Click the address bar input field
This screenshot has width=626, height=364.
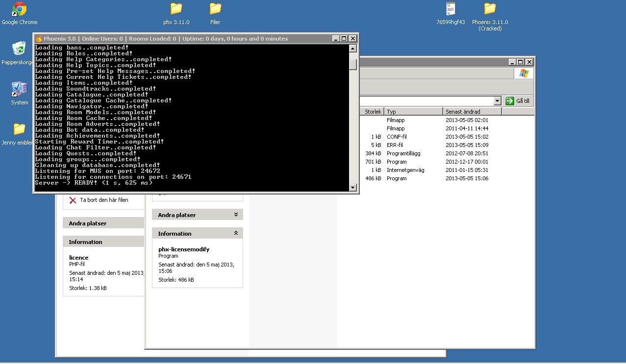(426, 100)
